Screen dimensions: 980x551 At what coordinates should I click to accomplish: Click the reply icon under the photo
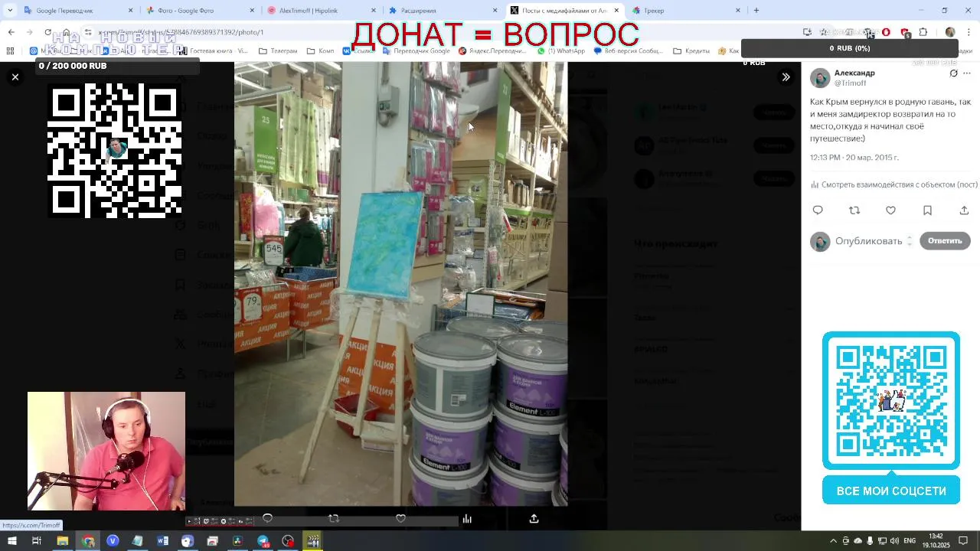(267, 518)
